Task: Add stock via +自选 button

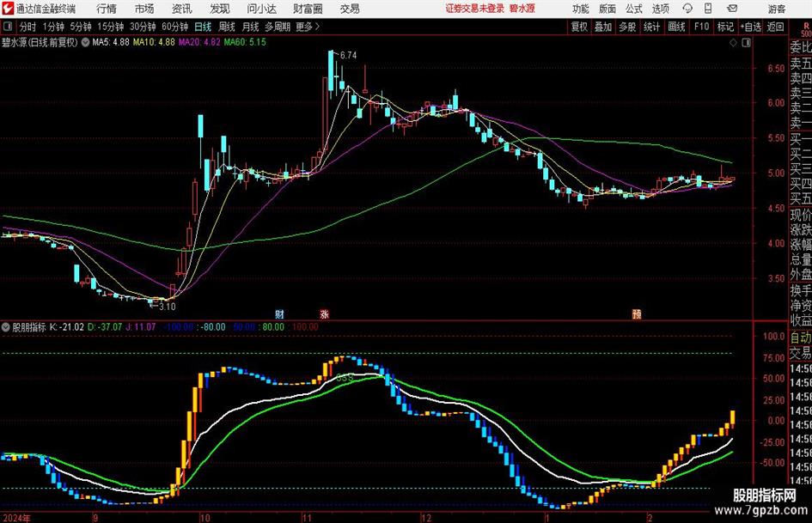Action: pyautogui.click(x=750, y=27)
